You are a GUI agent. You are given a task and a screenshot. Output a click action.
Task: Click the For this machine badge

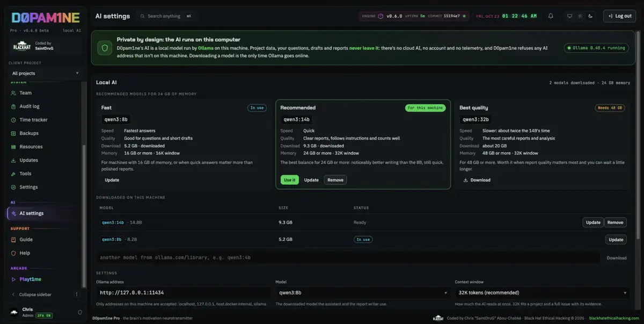[x=426, y=107]
